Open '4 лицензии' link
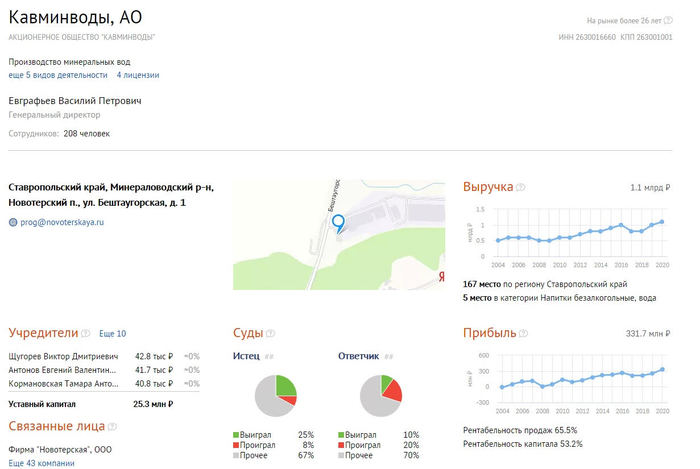700x469 pixels. tap(138, 75)
